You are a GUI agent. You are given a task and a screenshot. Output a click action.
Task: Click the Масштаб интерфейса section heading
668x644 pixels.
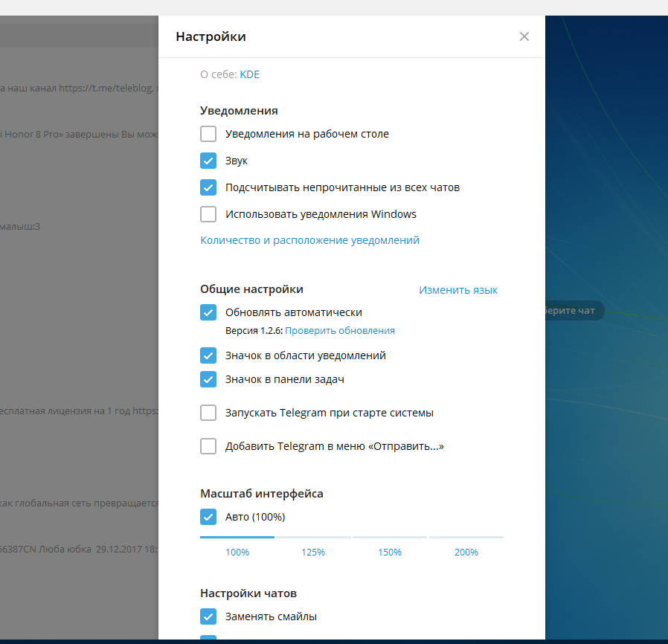point(262,494)
